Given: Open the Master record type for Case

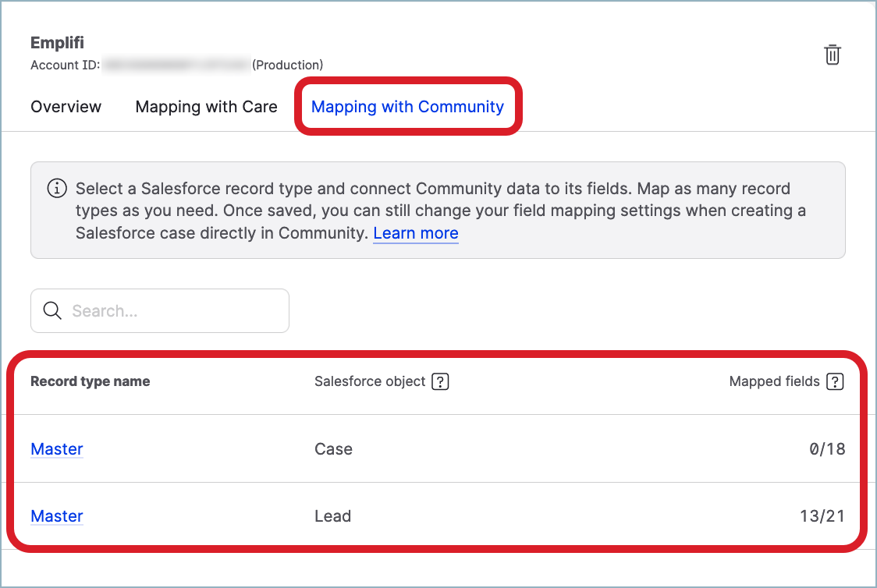Looking at the screenshot, I should pos(57,449).
